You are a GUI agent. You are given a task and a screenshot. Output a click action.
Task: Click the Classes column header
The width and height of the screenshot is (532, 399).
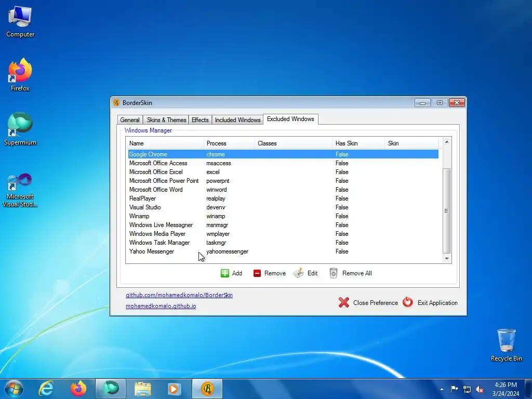(294, 143)
